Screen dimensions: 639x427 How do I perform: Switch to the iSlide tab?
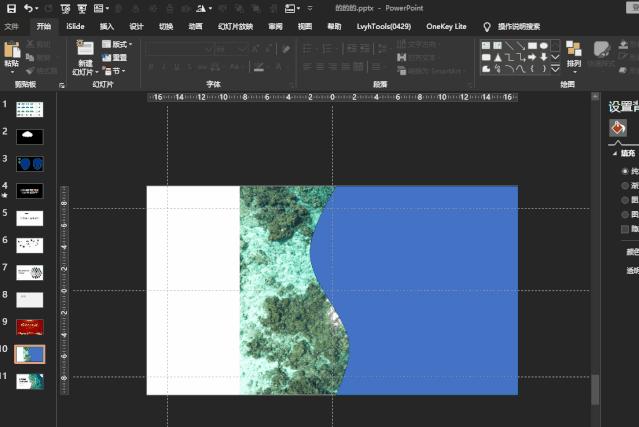coord(75,27)
